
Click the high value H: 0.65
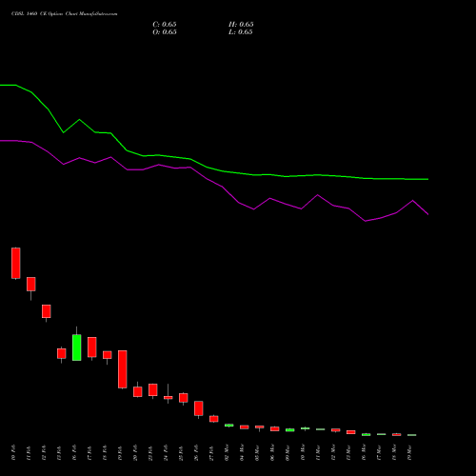241,25
